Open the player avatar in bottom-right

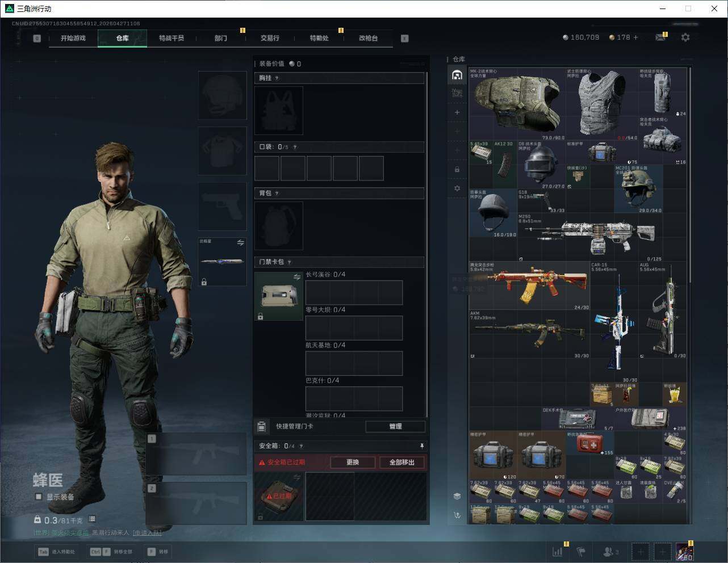(x=684, y=552)
